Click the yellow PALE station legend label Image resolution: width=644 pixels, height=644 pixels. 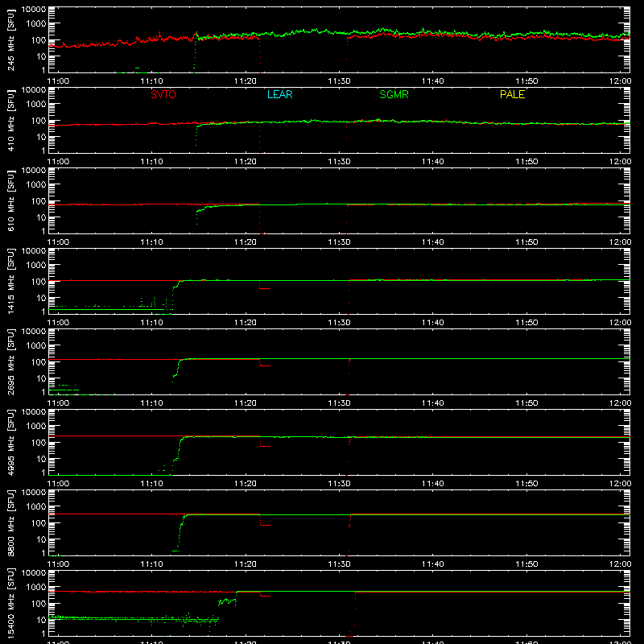coord(512,95)
